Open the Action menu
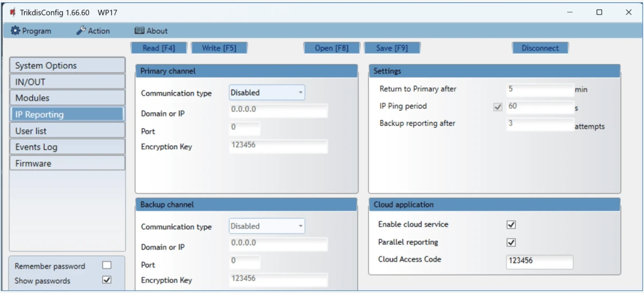644x293 pixels. coord(93,31)
